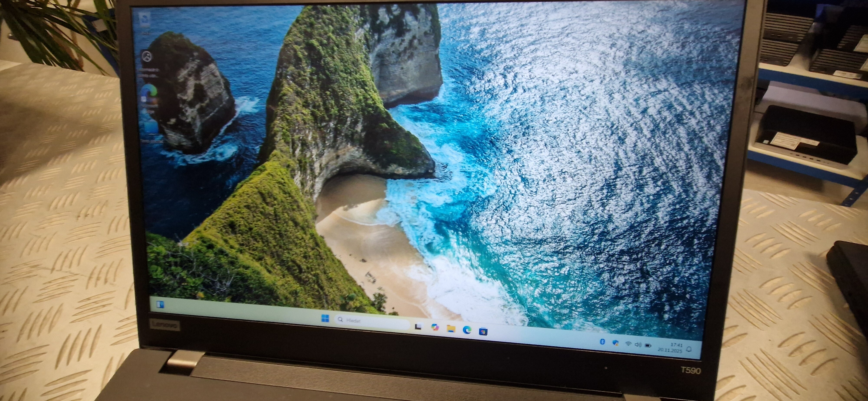This screenshot has height=401, width=868.
Task: Launch Microsoft Edge from the taskbar
Action: point(467,330)
